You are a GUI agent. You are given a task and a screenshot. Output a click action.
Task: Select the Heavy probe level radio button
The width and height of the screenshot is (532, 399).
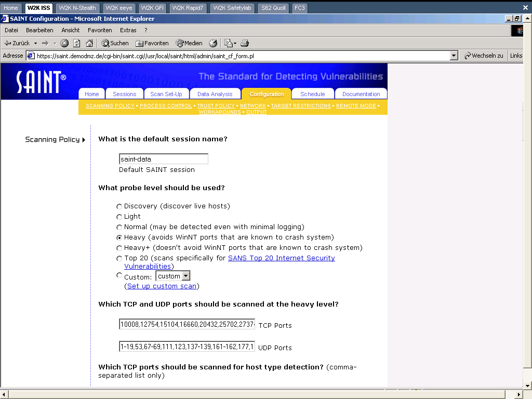(x=119, y=237)
